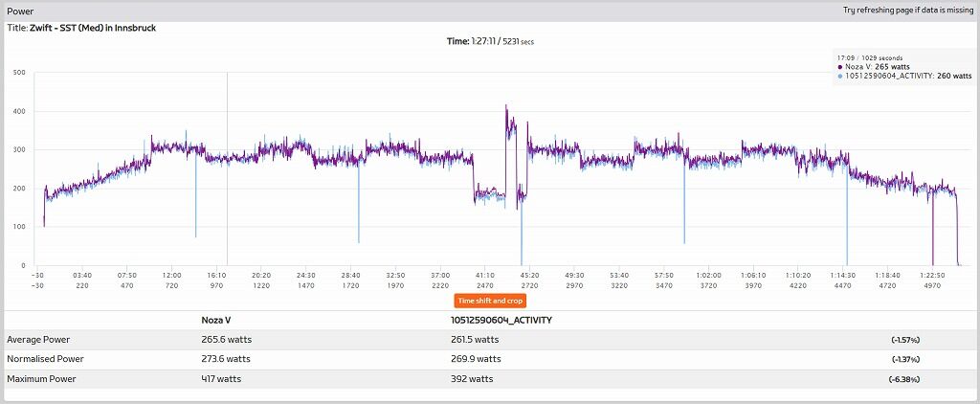The image size is (980, 404).
Task: Click the purple Noza V legend dot
Action: coord(839,66)
